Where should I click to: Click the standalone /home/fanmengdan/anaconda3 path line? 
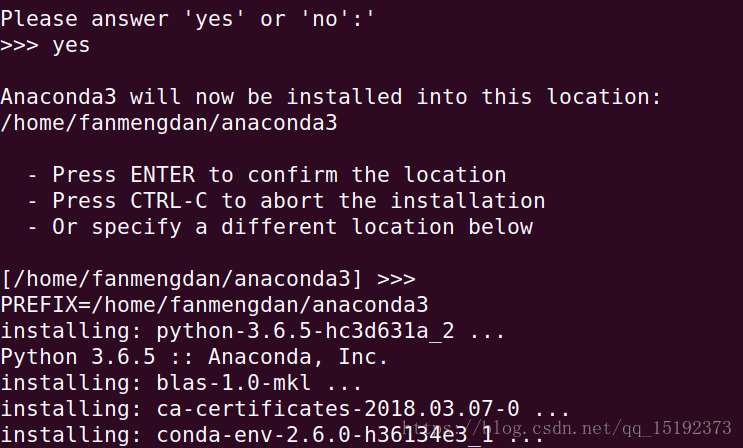[x=169, y=123]
